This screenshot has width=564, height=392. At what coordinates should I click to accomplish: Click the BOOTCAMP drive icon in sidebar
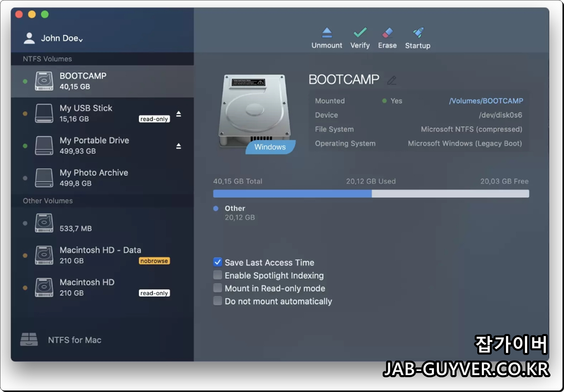[44, 81]
